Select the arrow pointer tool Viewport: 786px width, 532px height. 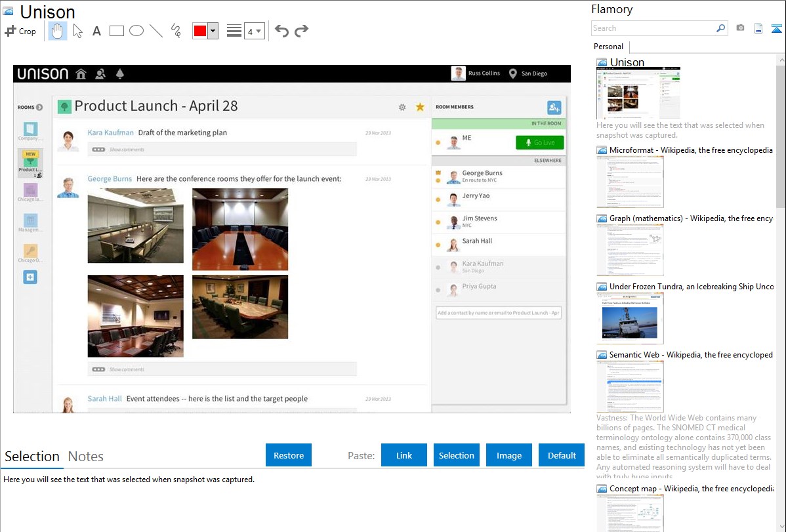(77, 31)
